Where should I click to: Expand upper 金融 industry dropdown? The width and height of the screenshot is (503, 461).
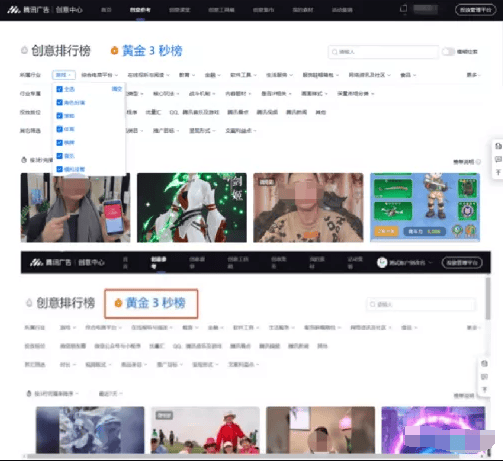click(x=213, y=75)
